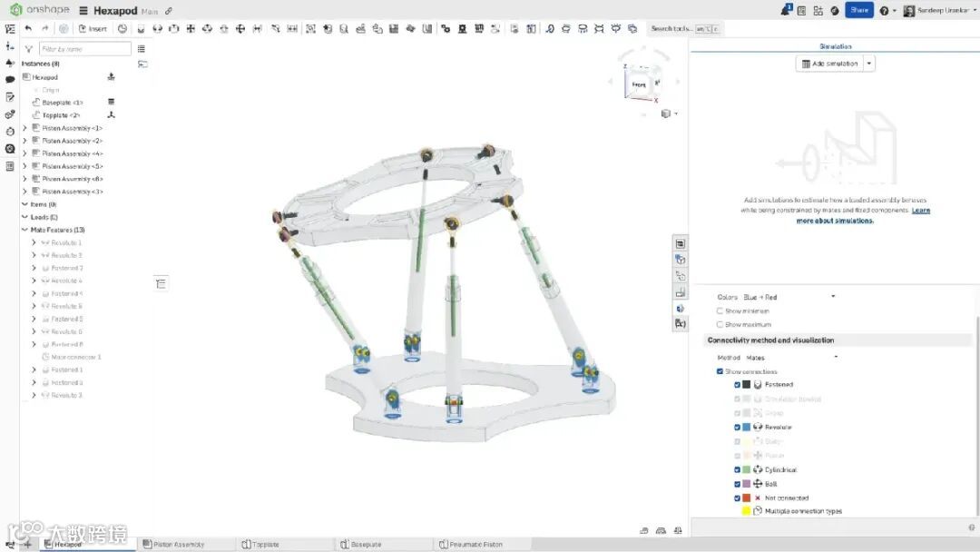This screenshot has width=980, height=552.
Task: Select Piston Assembly <1> in instances
Action: [72, 128]
